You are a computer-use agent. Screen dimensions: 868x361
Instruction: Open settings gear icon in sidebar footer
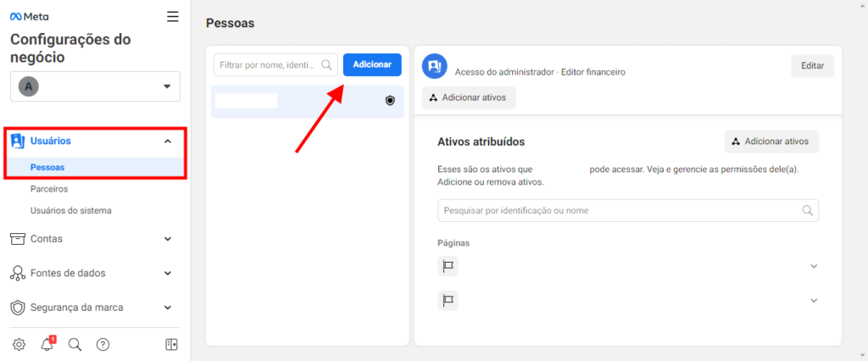pos(19,344)
